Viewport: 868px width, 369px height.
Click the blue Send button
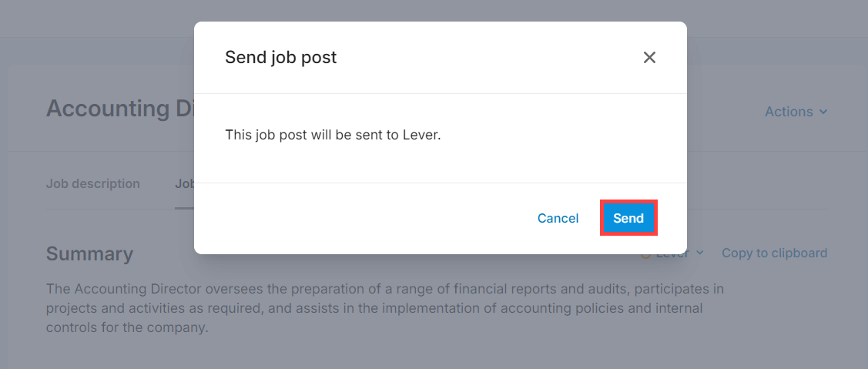(x=628, y=218)
